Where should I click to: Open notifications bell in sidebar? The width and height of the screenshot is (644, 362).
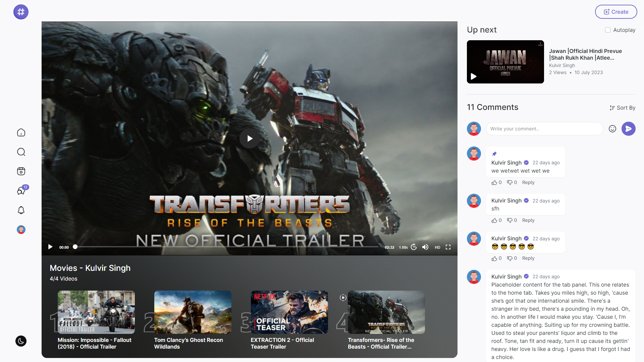[21, 210]
